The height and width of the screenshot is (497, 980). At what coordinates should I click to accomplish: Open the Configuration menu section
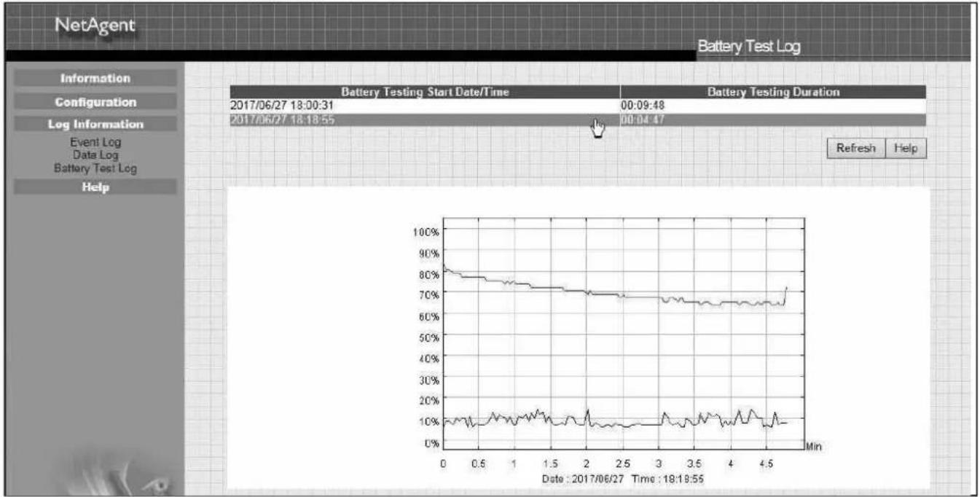(95, 101)
